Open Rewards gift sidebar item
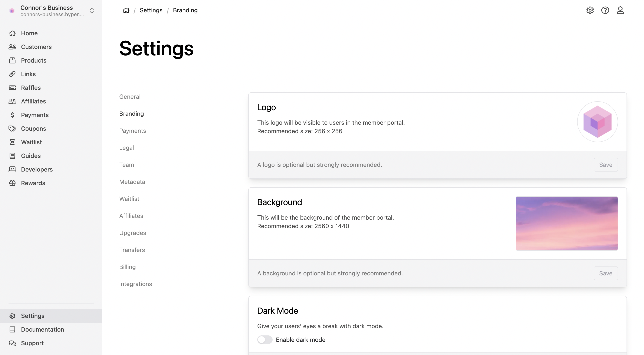The width and height of the screenshot is (644, 355). (33, 183)
